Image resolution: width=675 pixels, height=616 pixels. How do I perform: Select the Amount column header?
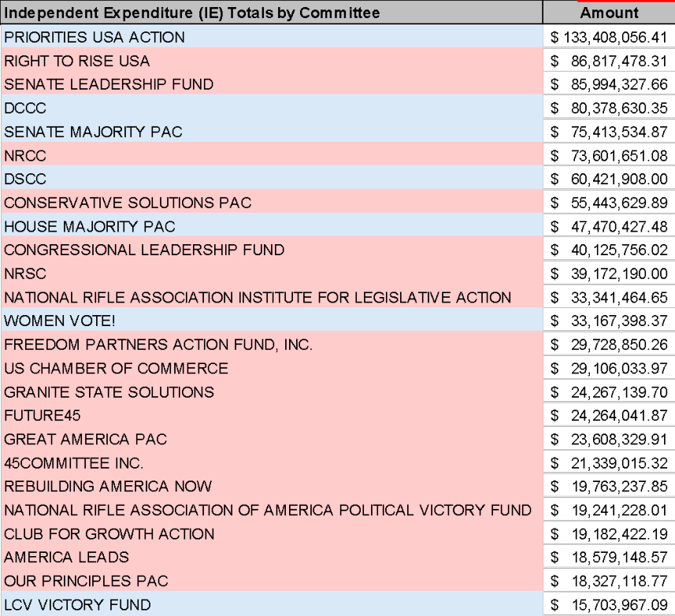tap(609, 13)
